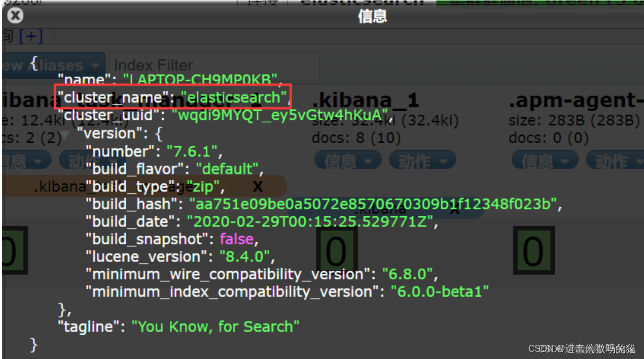Click the "default" build flavor value
This screenshot has width=644, height=359.
tap(227, 169)
